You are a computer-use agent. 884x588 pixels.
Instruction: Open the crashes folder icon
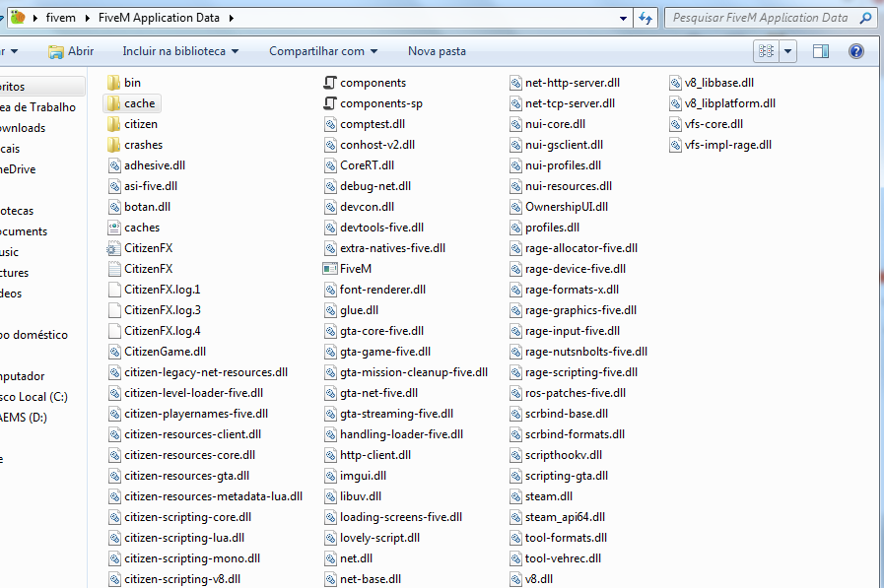[114, 145]
